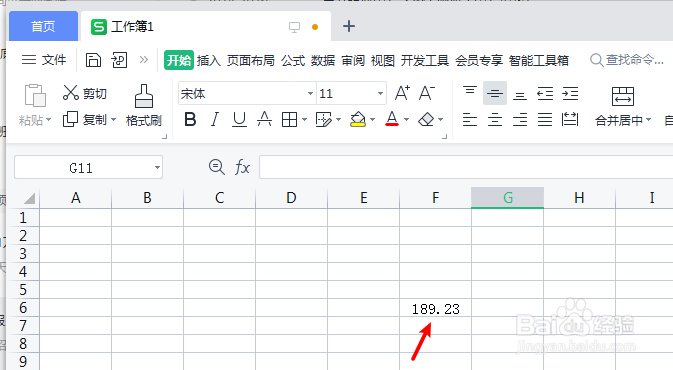Open fill color dropdown arrow

[373, 119]
